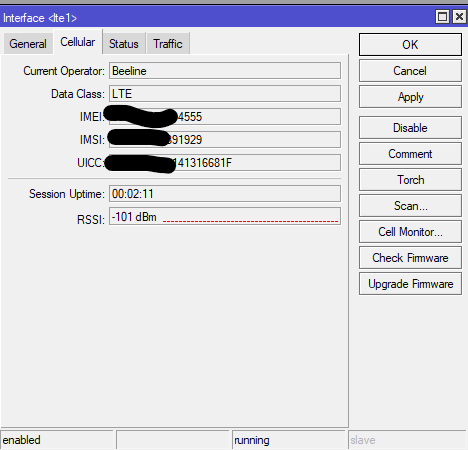Open the Traffic tab
Viewport: 468px width, 450px height.
(168, 43)
